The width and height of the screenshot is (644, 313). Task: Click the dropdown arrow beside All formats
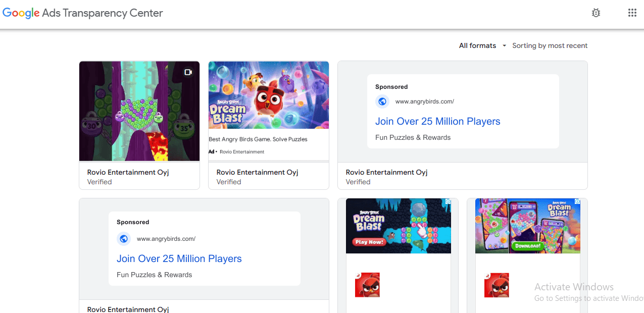(x=504, y=46)
